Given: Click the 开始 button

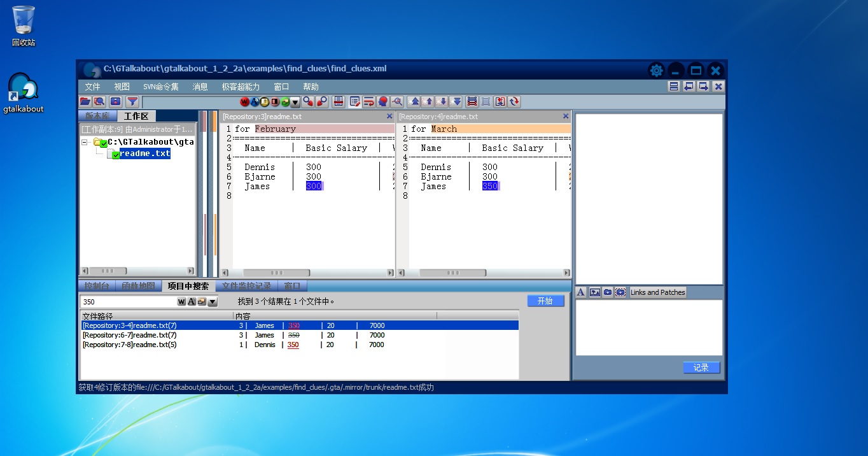Looking at the screenshot, I should tap(545, 301).
